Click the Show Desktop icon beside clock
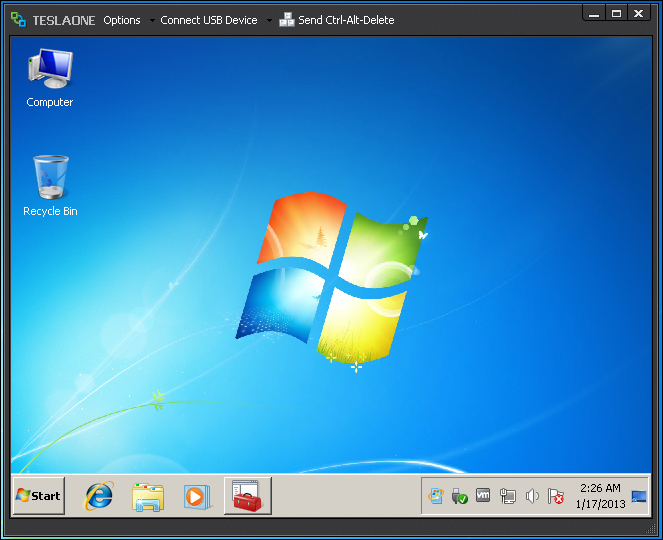Viewport: 663px width, 540px height. pos(639,496)
